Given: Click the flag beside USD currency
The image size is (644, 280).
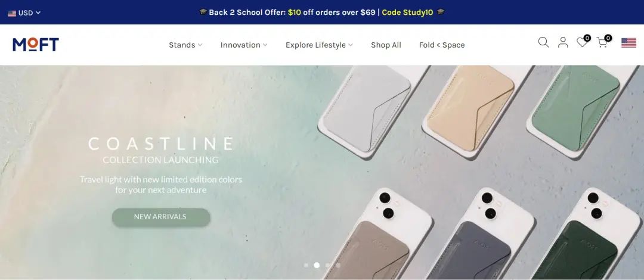Looking at the screenshot, I should pyautogui.click(x=12, y=13).
